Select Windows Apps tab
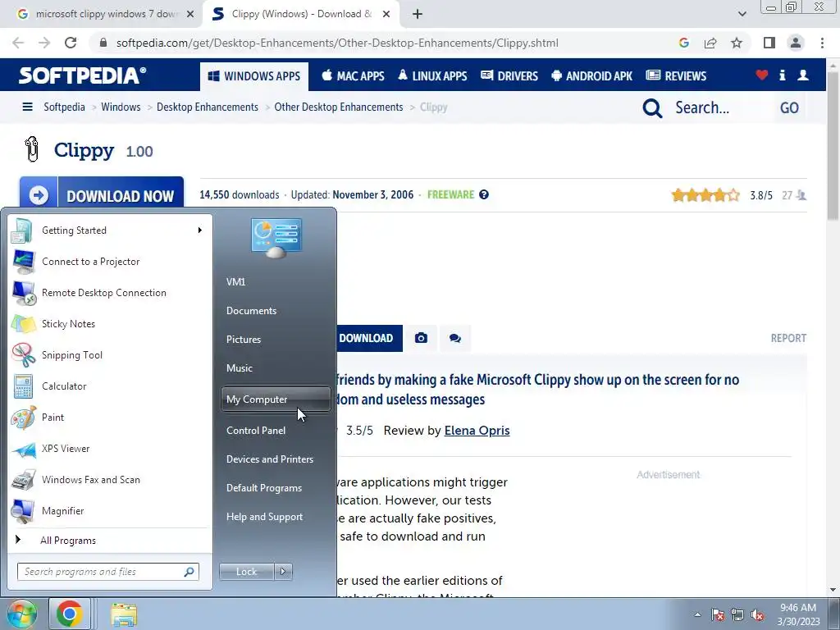Image resolution: width=840 pixels, height=630 pixels. coord(254,76)
